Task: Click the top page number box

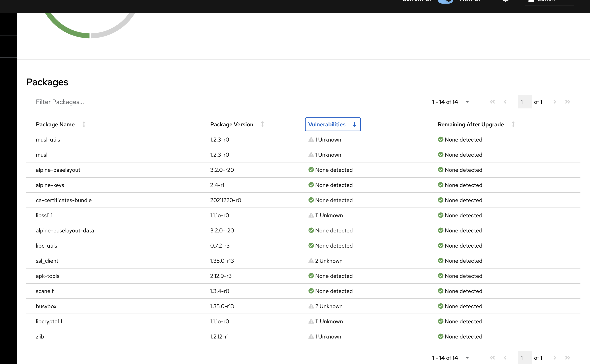Action: (525, 102)
